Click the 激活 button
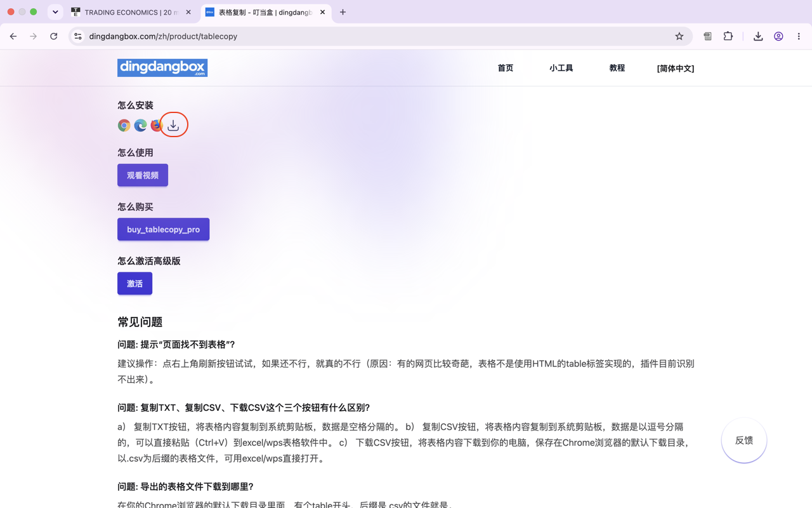The image size is (812, 508). tap(134, 283)
